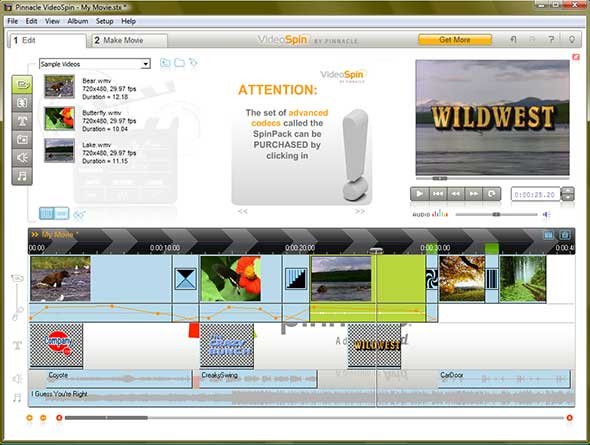This screenshot has height=445, width=590.
Task: Open the Album menu
Action: (x=78, y=21)
